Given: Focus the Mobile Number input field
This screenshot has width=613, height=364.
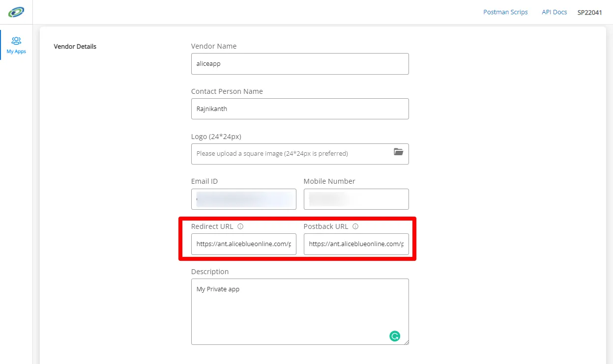Looking at the screenshot, I should point(356,199).
